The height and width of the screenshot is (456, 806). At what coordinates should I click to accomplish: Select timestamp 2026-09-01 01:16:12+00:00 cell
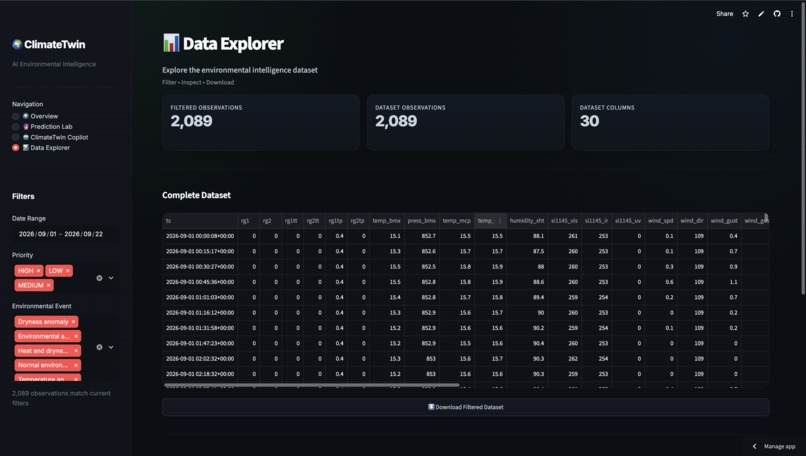[200, 313]
